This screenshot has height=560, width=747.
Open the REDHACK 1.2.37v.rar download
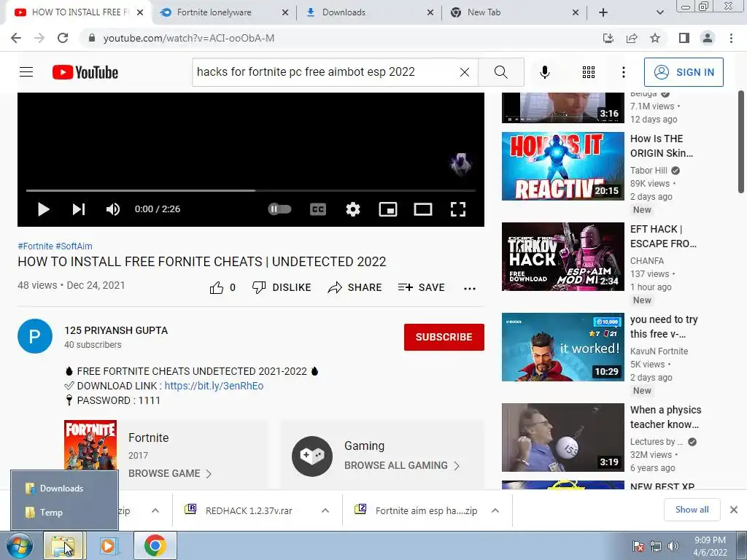click(248, 510)
